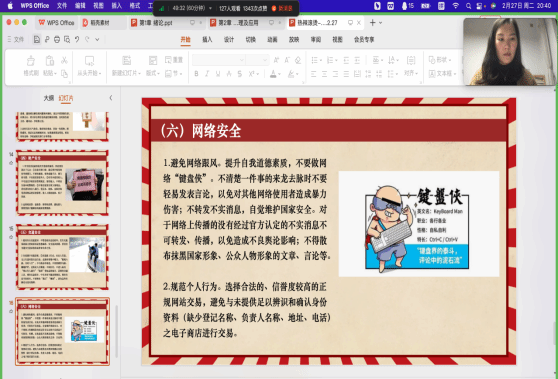This screenshot has height=379, width=558.
Task: Toggle Underline formatting button
Action: pos(218,74)
